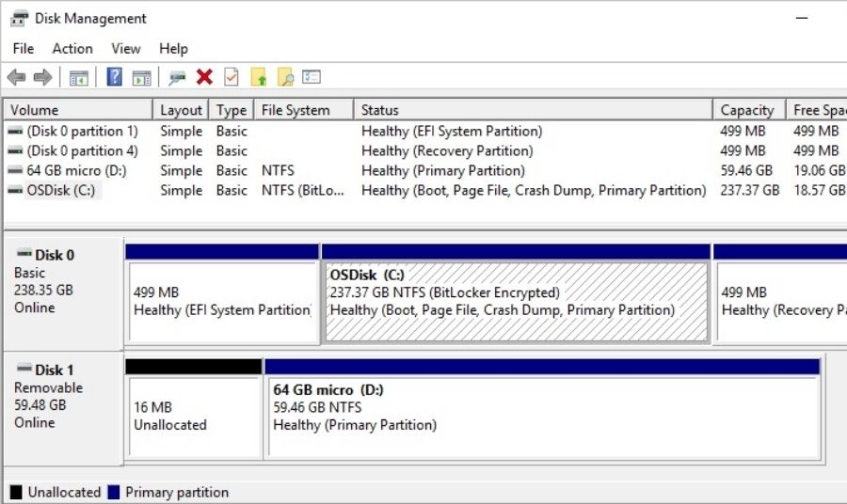Click the disk icon next to Disk 1 label
The width and height of the screenshot is (847, 504).
coord(24,368)
